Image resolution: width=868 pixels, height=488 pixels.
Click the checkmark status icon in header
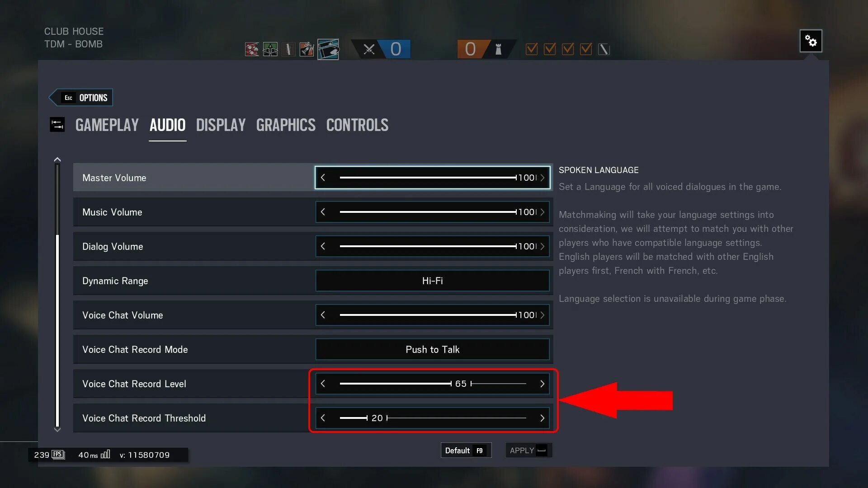coord(533,49)
